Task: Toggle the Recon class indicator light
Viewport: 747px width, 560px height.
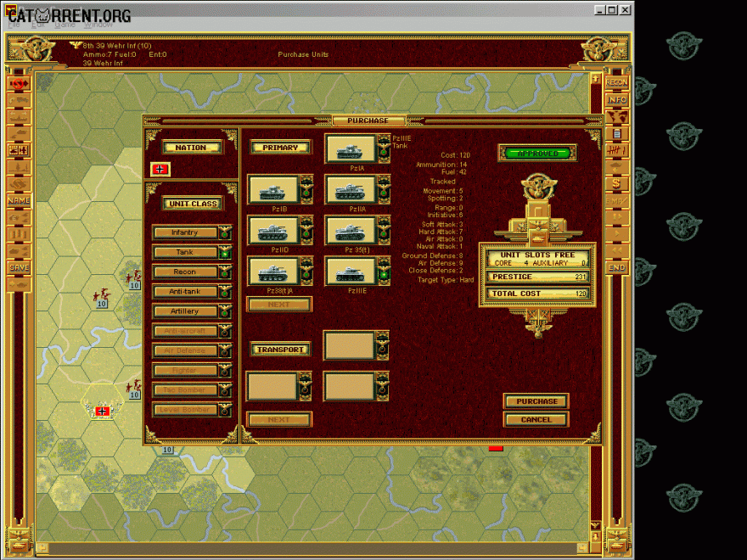Action: 225,272
